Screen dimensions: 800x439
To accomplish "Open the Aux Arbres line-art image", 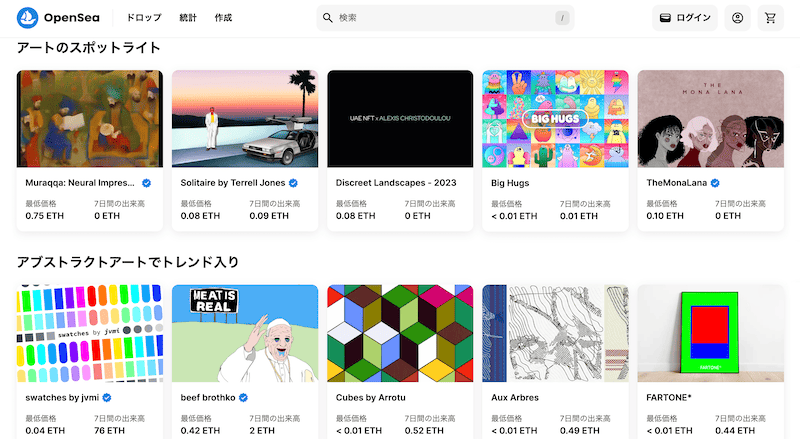I will tap(555, 333).
